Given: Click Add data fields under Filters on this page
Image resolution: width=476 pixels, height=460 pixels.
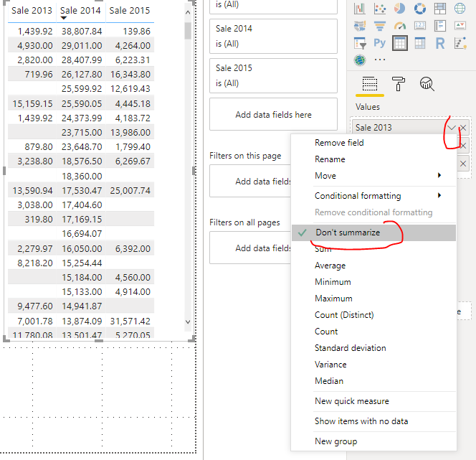Looking at the screenshot, I should pyautogui.click(x=250, y=181).
